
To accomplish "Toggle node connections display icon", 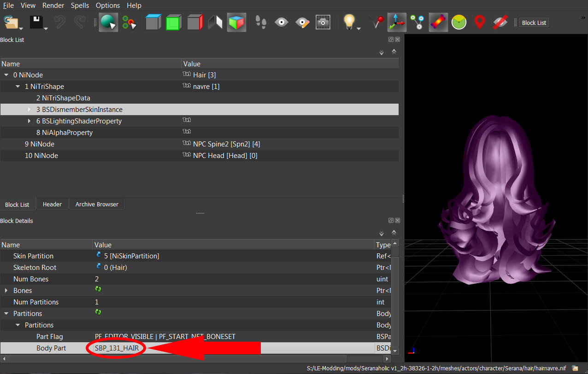I will (x=417, y=22).
